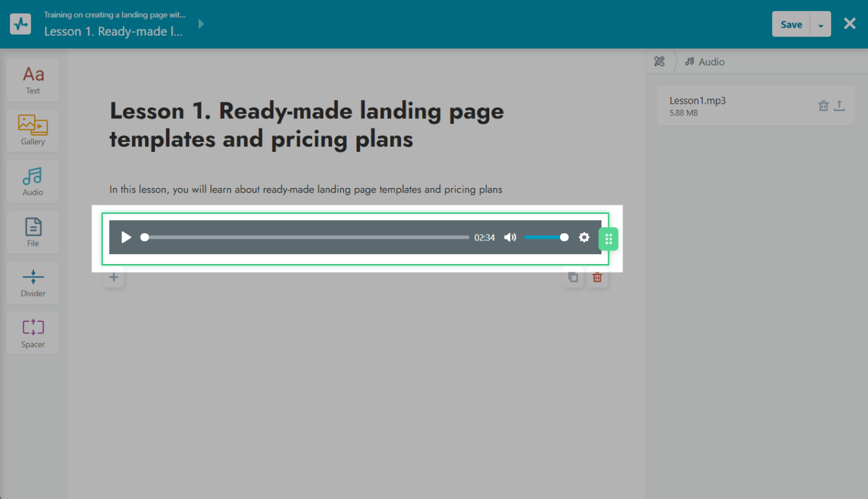Insert a Spacer block
Image resolution: width=868 pixels, height=499 pixels.
[33, 333]
